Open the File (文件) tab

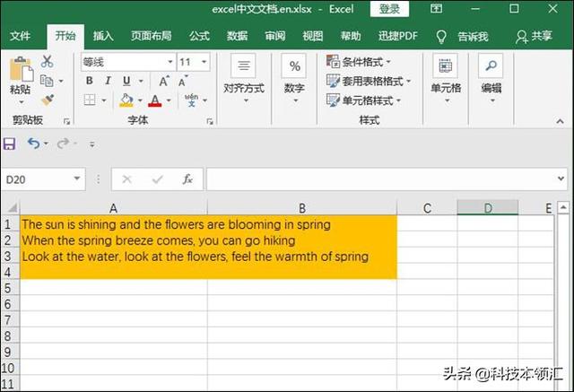pyautogui.click(x=20, y=36)
